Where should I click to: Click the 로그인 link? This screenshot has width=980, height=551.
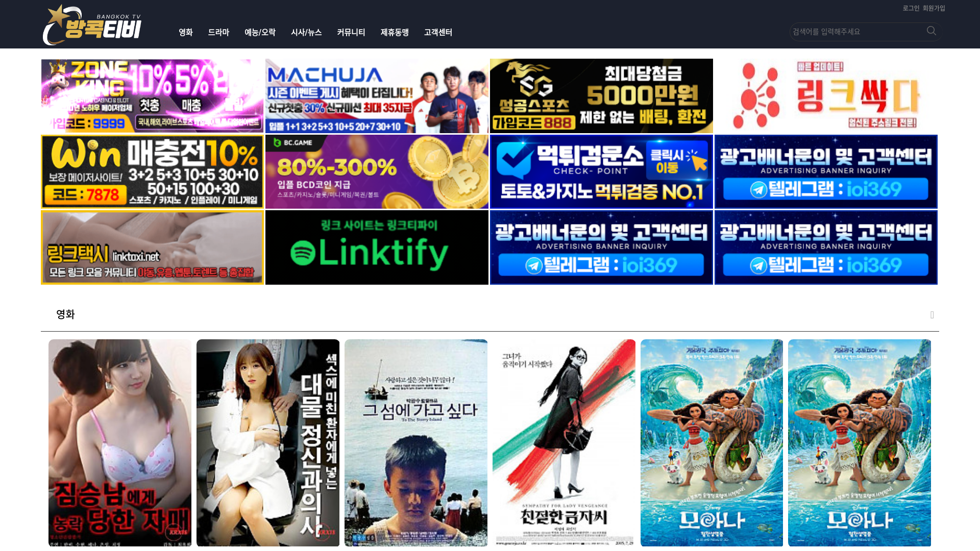(911, 8)
